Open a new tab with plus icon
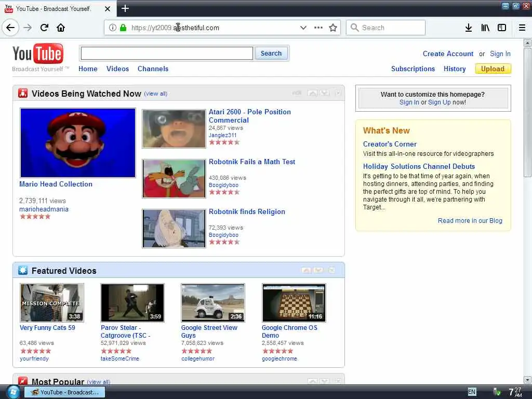 point(125,8)
